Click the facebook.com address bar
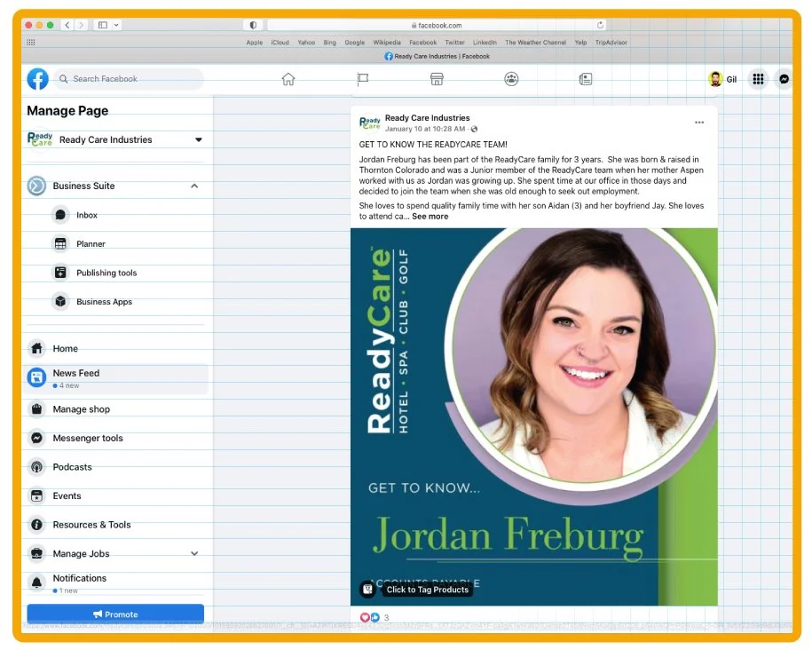 coord(436,25)
